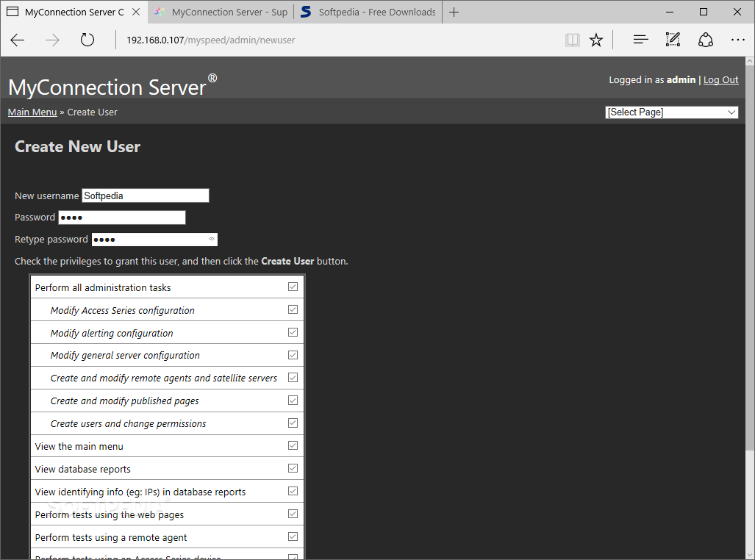Image resolution: width=755 pixels, height=560 pixels.
Task: Toggle Perform tests using web pages checkbox
Action: (x=293, y=514)
